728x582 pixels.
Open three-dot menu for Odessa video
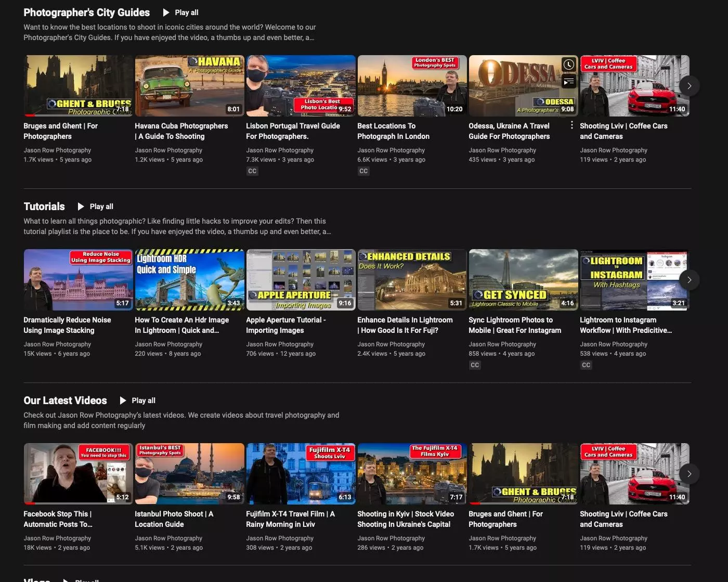[572, 125]
